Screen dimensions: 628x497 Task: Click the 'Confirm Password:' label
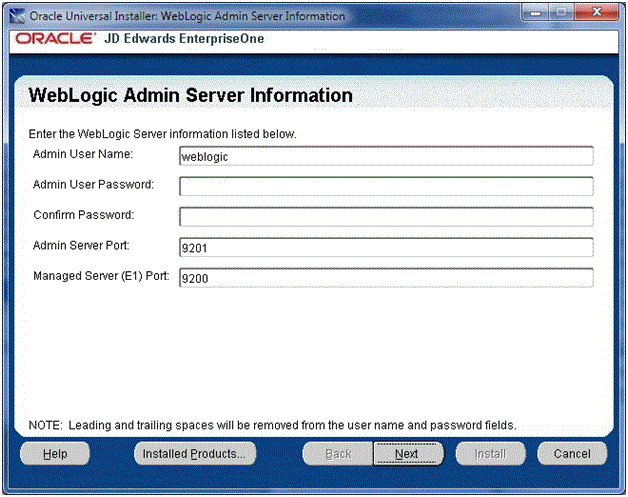click(x=84, y=215)
